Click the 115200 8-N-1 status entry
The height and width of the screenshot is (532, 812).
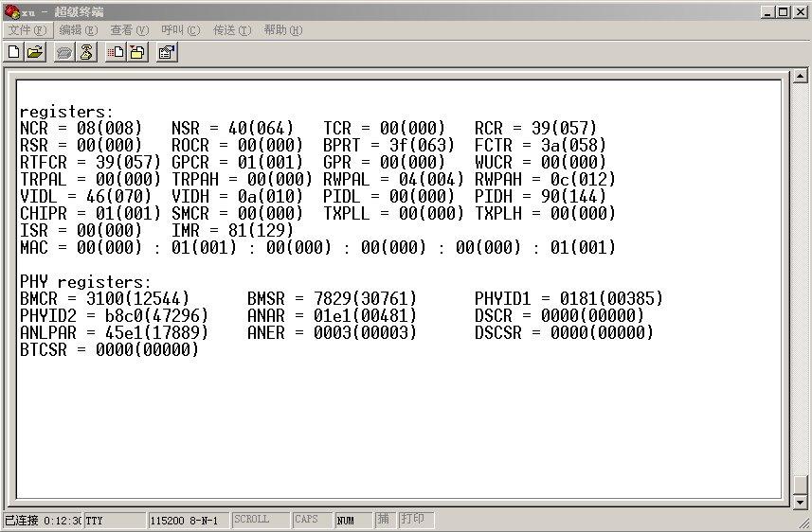coord(189,520)
